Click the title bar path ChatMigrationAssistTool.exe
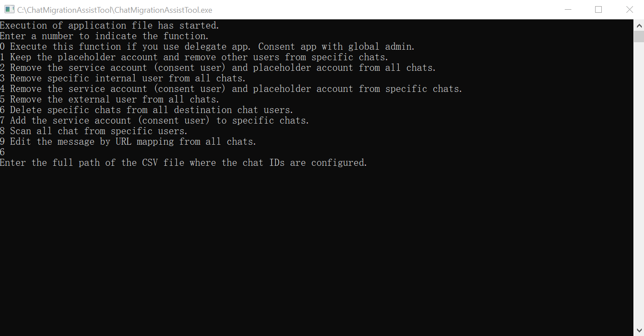This screenshot has height=336, width=644. click(x=114, y=10)
